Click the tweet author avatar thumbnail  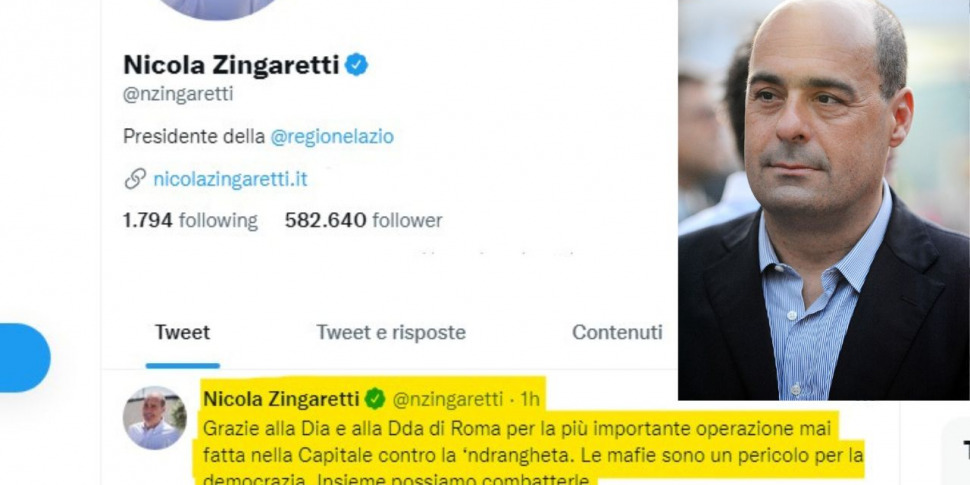[x=155, y=418]
